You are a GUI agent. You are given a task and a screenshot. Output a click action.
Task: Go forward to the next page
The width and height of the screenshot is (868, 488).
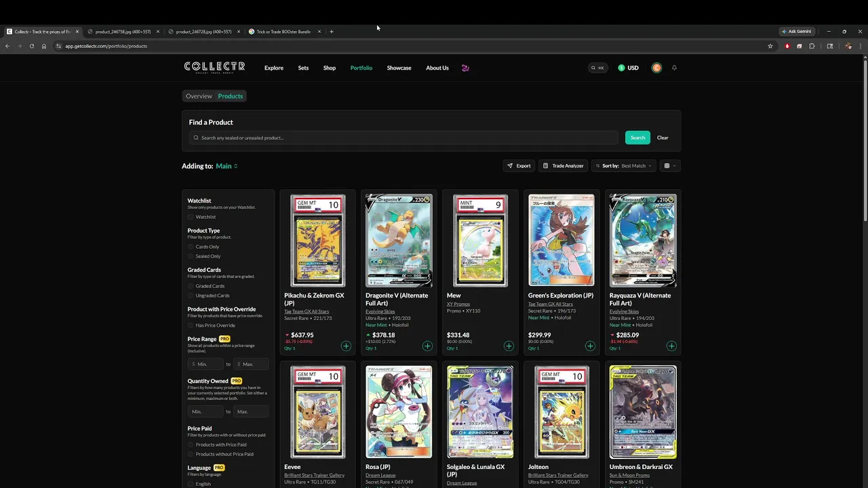(19, 46)
